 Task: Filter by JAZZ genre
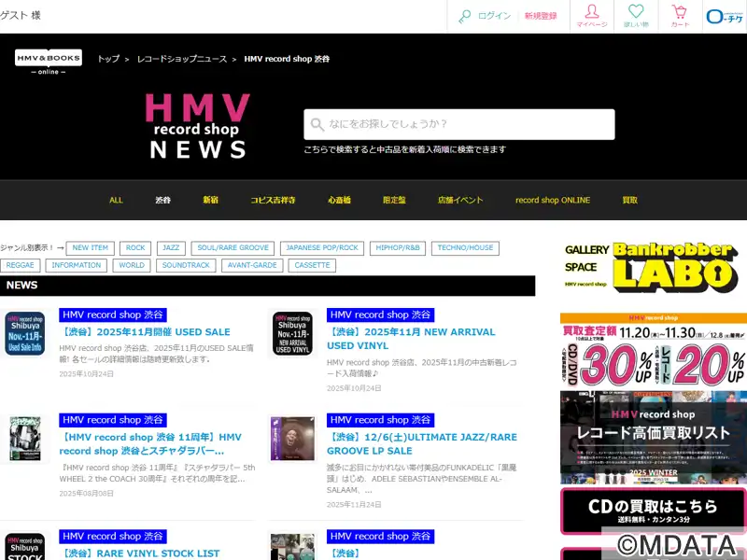(171, 248)
